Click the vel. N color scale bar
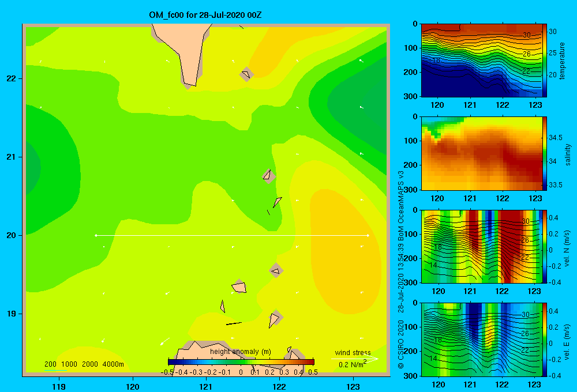The height and width of the screenshot is (392, 577). pos(545,246)
